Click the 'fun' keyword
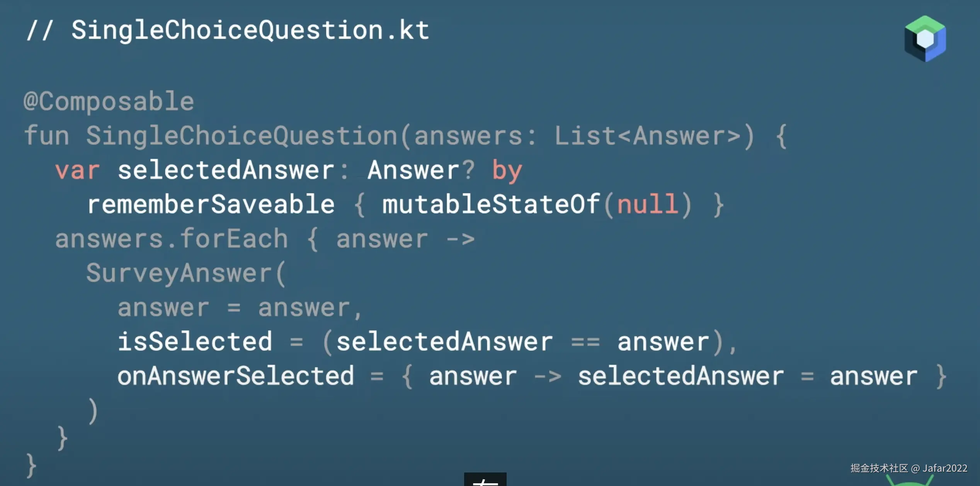This screenshot has width=980, height=486. pos(46,136)
